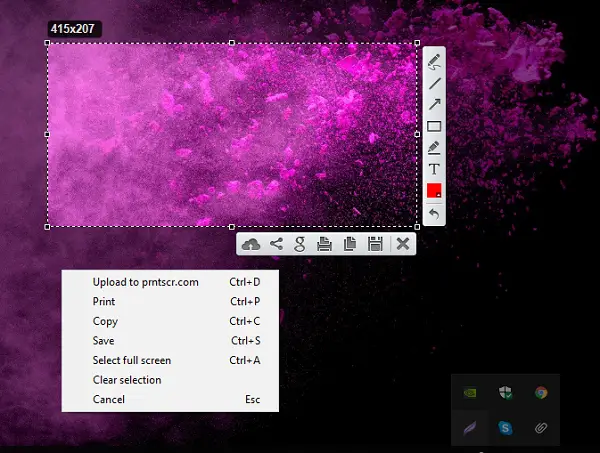Choose Upload to prntscr.com menu entry

(x=170, y=282)
